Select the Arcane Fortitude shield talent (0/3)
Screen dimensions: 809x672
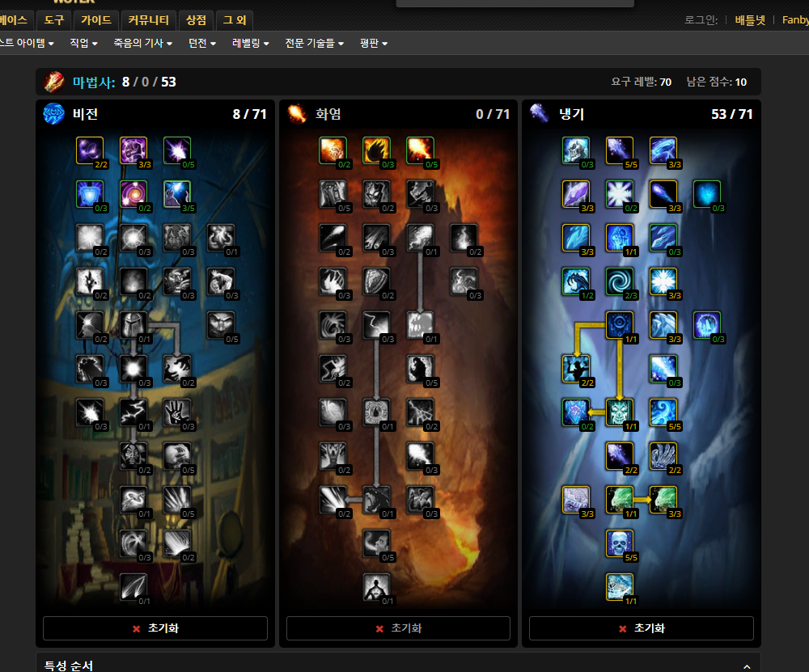90,194
